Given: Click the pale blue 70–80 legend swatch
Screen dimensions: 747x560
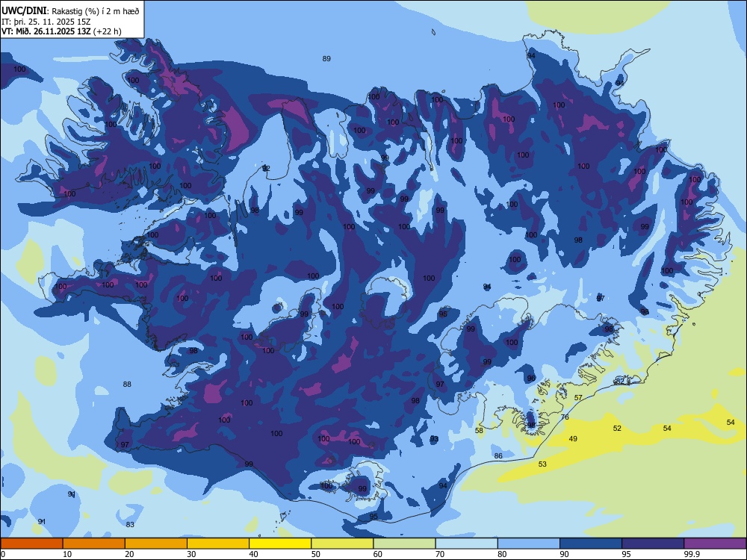Looking at the screenshot, I should coord(466,544).
